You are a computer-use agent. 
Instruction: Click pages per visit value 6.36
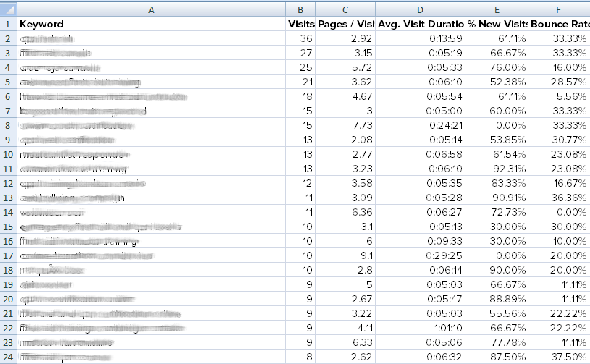[x=345, y=212]
